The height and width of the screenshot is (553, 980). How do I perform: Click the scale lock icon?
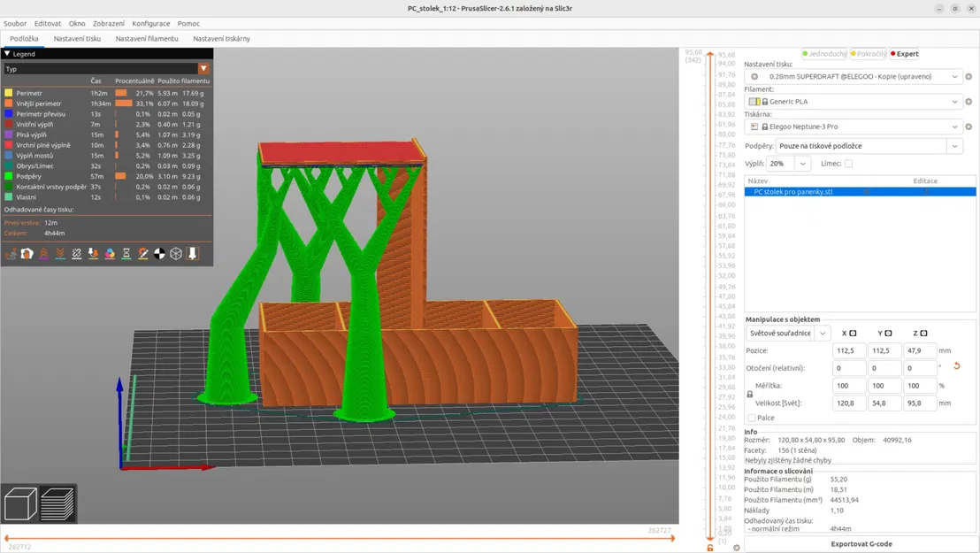[750, 394]
